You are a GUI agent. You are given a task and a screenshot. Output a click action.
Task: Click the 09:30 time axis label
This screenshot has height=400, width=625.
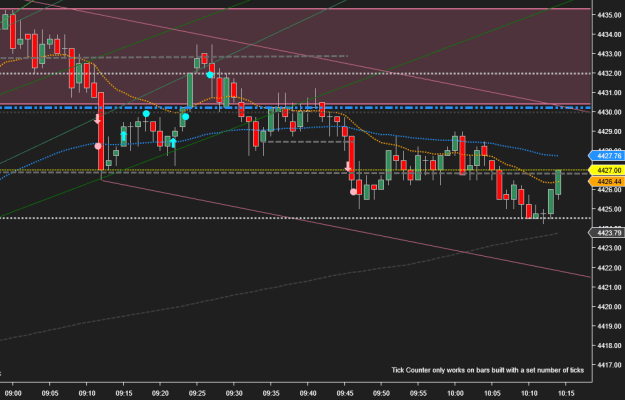pyautogui.click(x=234, y=393)
